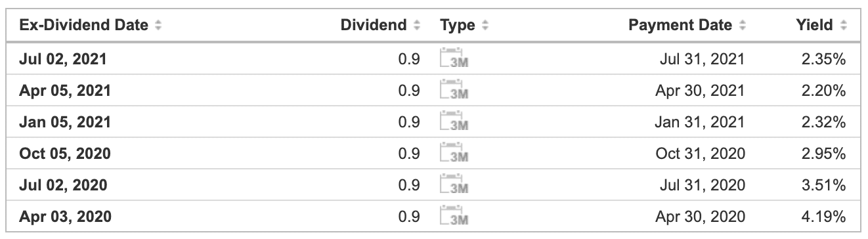Click the Apr 30, 2020 payment date
The height and width of the screenshot is (239, 868).
coord(701,217)
